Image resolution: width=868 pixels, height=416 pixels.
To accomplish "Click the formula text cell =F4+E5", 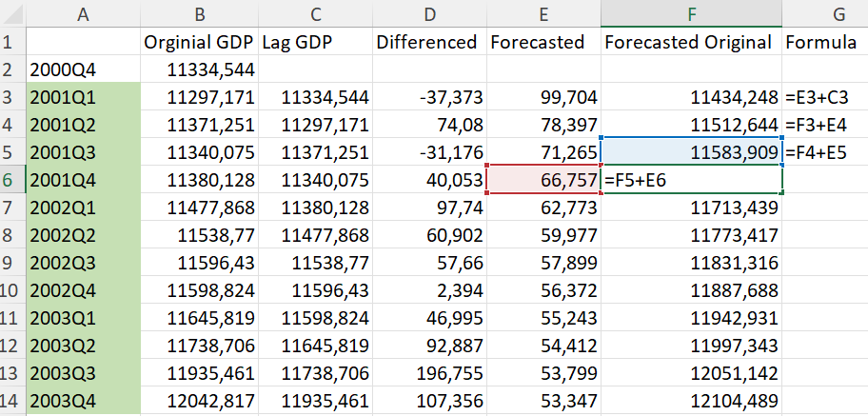I will pyautogui.click(x=823, y=151).
